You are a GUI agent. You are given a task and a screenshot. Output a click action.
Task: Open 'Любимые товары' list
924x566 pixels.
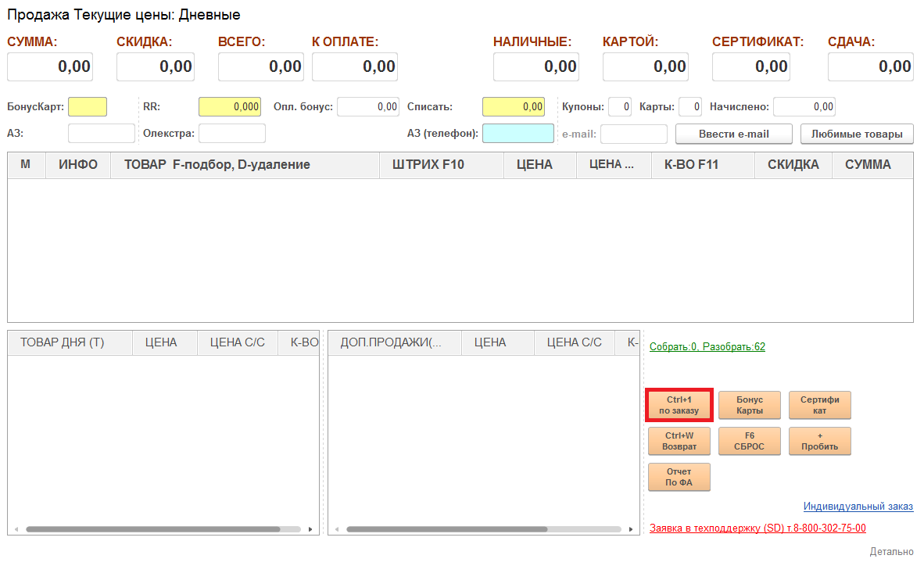pos(856,134)
